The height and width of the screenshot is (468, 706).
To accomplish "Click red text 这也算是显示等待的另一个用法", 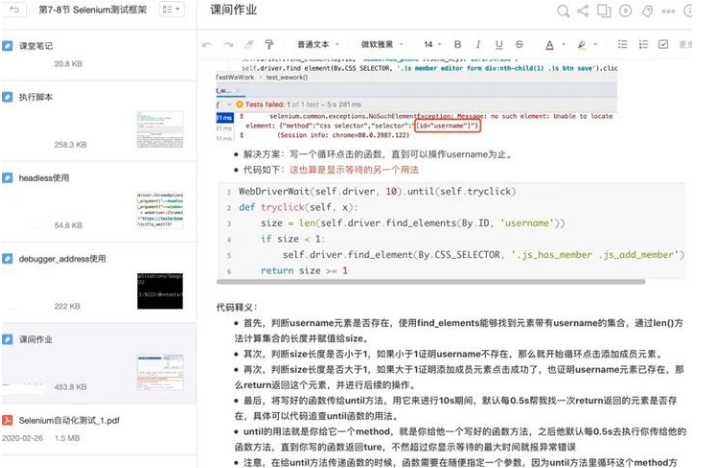I will pos(354,170).
